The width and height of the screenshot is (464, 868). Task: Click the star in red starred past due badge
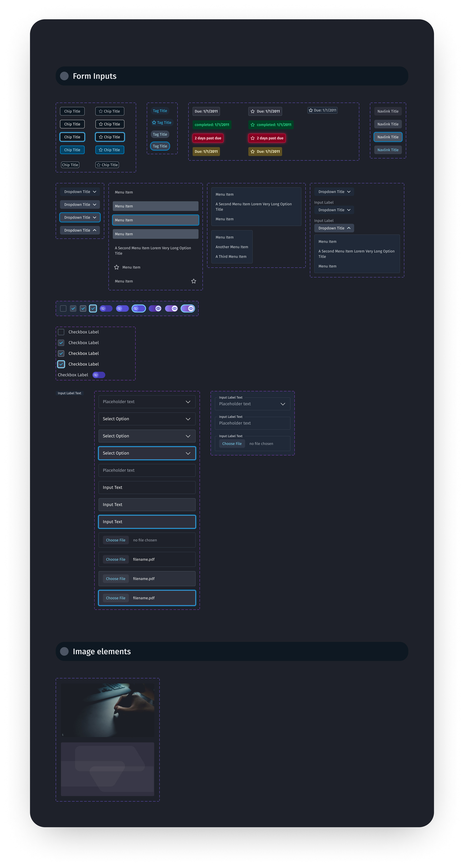point(253,138)
